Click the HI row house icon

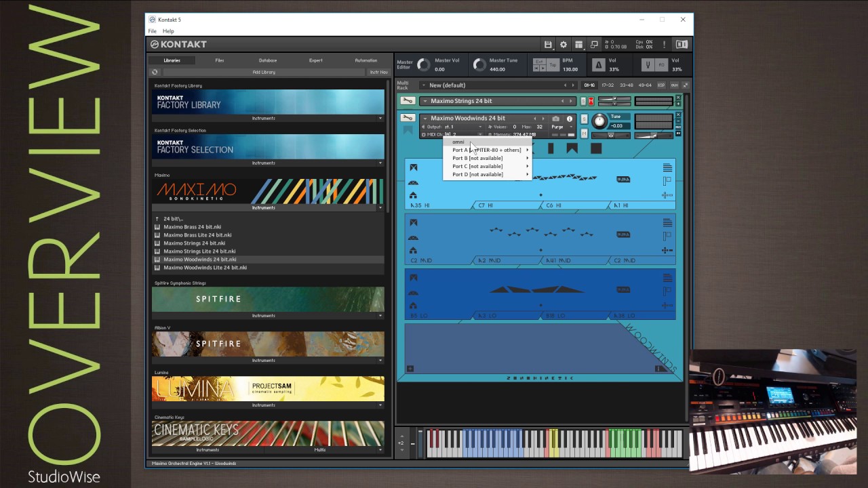(413, 195)
